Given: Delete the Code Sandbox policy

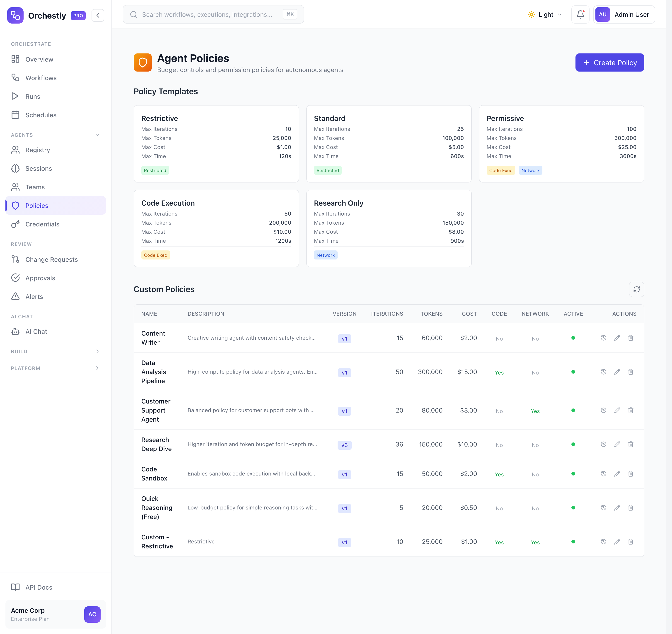Looking at the screenshot, I should (631, 474).
